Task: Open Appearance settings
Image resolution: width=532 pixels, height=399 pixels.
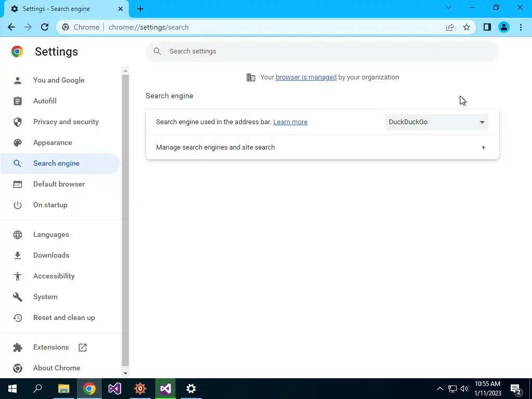Action: [52, 142]
